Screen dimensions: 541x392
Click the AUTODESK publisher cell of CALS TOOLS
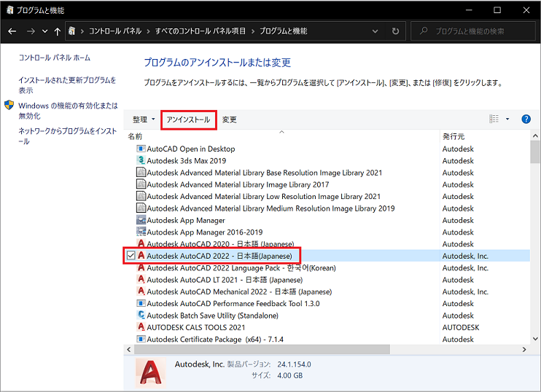(x=461, y=327)
